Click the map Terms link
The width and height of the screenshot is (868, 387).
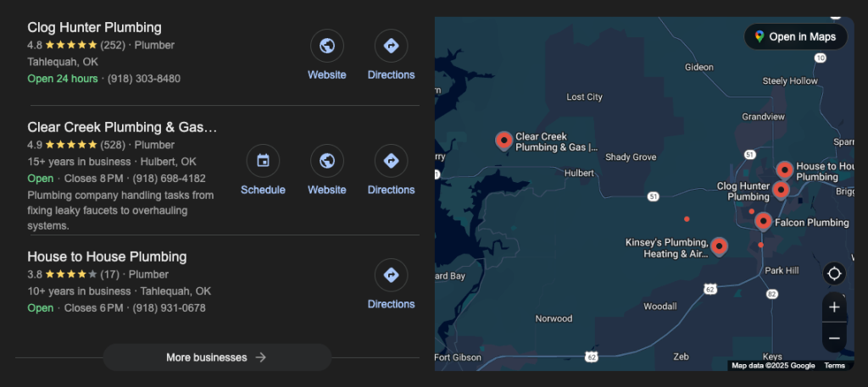tap(834, 366)
